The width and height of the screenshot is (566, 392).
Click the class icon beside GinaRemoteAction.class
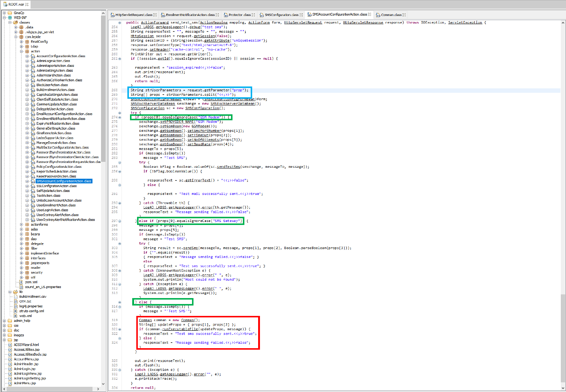click(x=33, y=133)
